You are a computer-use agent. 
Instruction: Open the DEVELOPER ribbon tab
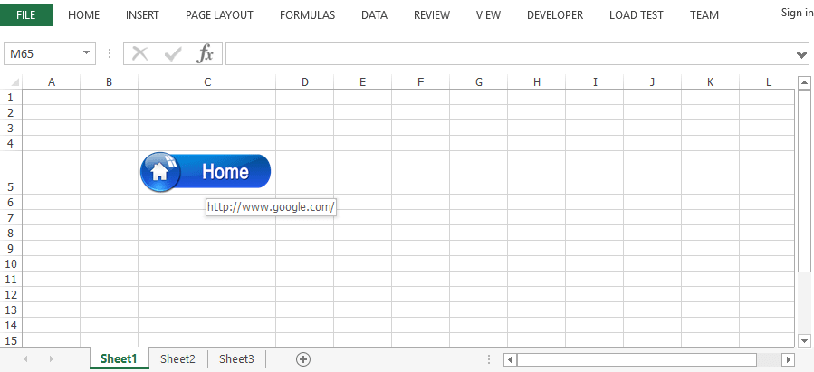tap(555, 15)
